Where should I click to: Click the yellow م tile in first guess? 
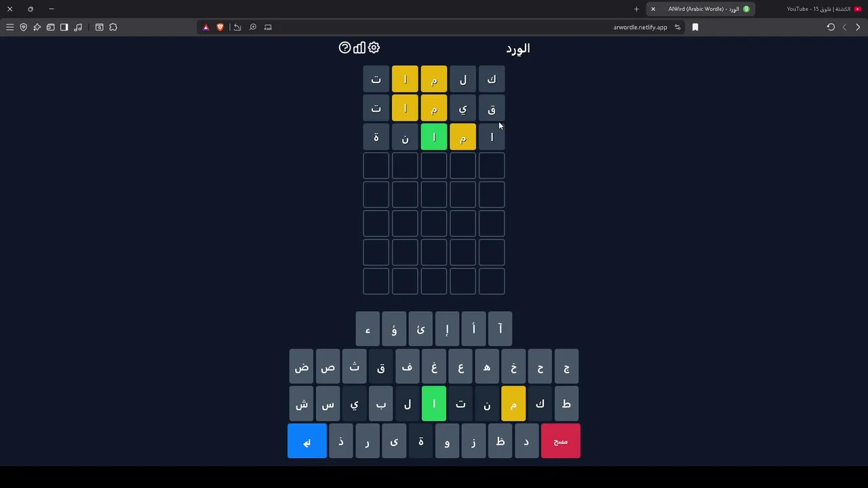coord(434,79)
